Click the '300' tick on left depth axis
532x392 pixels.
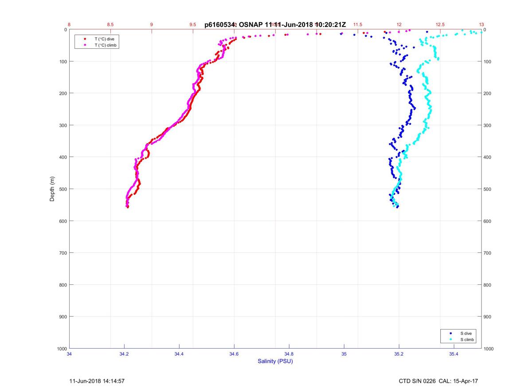pyautogui.click(x=63, y=125)
